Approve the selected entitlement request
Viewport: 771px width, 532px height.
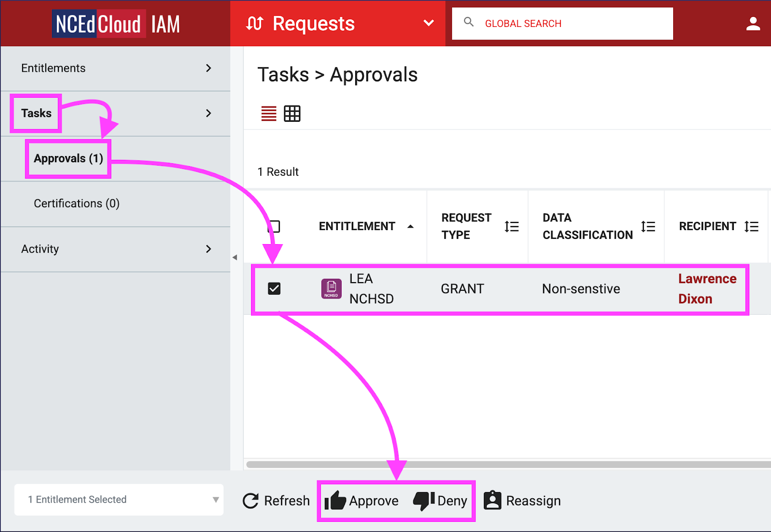[x=362, y=501]
